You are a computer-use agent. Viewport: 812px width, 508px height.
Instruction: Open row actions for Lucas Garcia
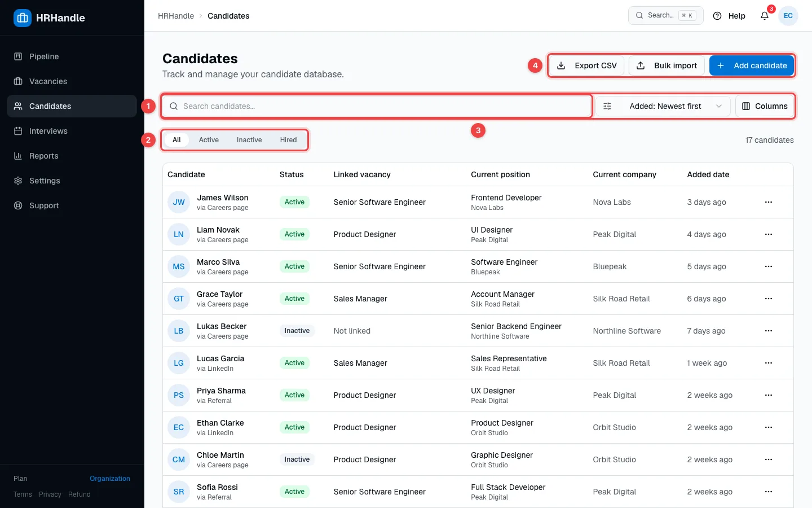click(x=769, y=363)
